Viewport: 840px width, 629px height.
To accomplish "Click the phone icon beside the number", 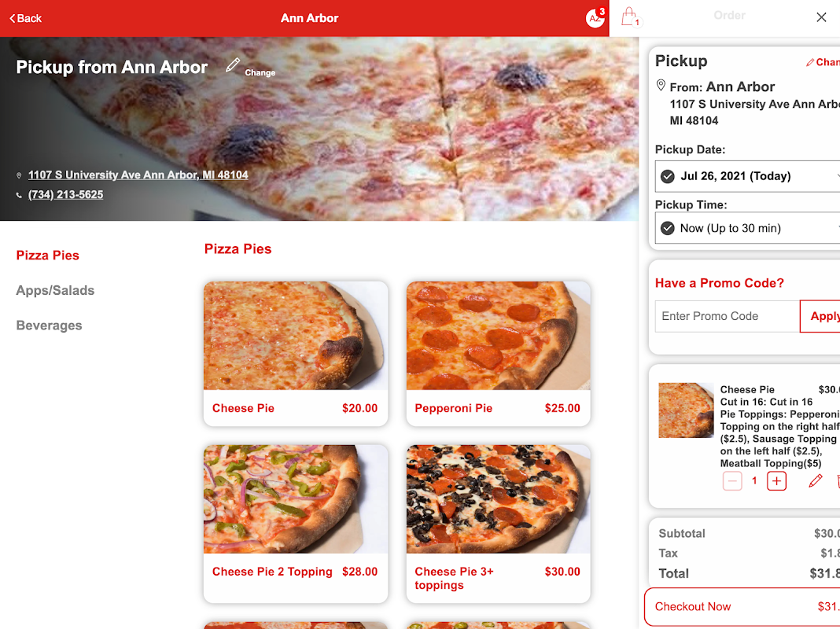I will tap(20, 195).
